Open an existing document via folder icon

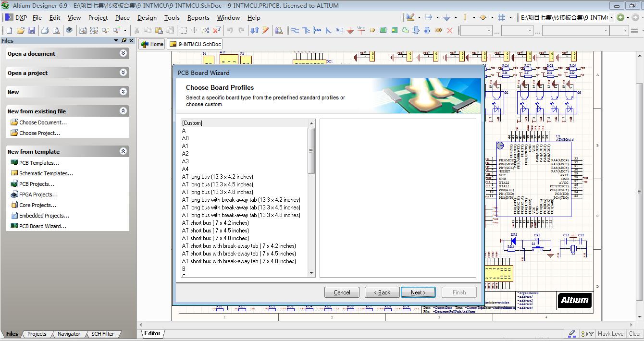click(21, 30)
